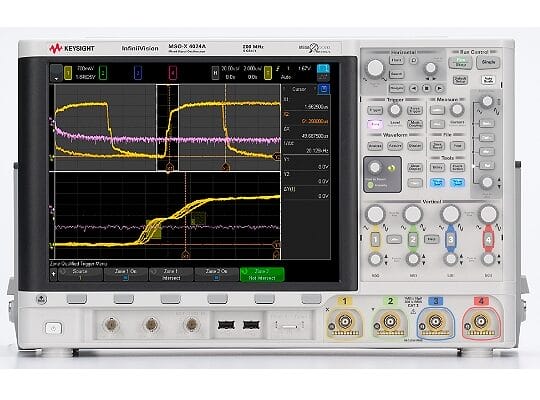Tap the Trigger key
This screenshot has height=400, width=540.
[x=375, y=111]
